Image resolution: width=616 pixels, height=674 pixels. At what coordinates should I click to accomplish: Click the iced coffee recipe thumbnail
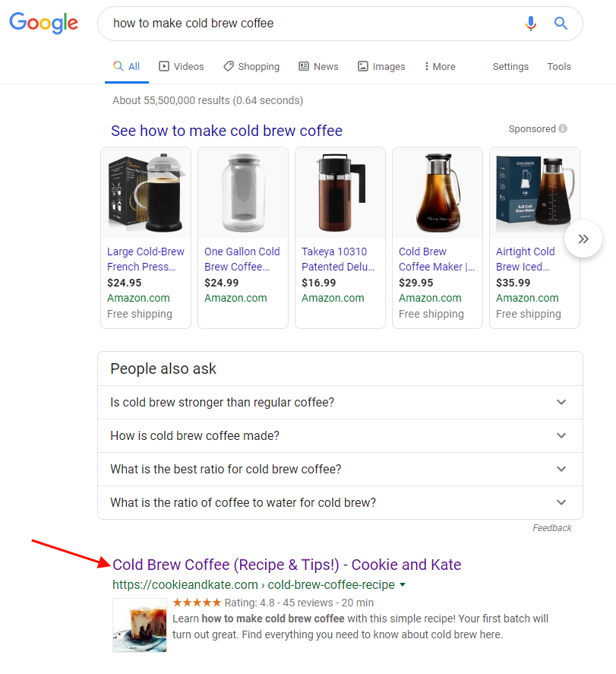click(x=139, y=625)
